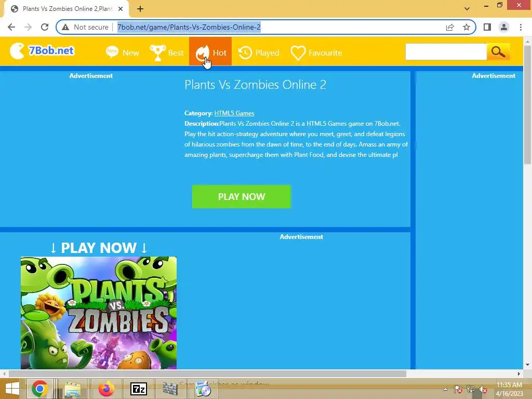Click the vertical page scrollbar thumb
Screen dimensions: 532x399
527,104
